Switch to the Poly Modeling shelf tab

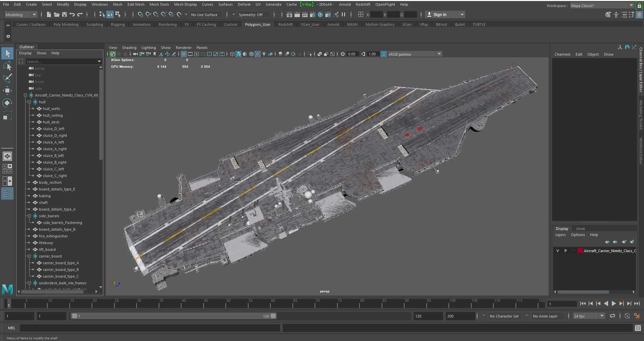click(x=66, y=24)
